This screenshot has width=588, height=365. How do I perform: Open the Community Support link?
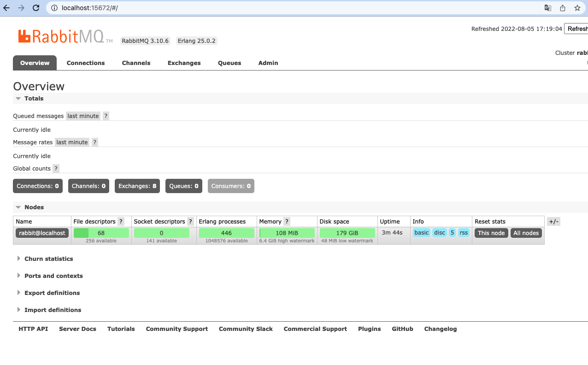[177, 329]
